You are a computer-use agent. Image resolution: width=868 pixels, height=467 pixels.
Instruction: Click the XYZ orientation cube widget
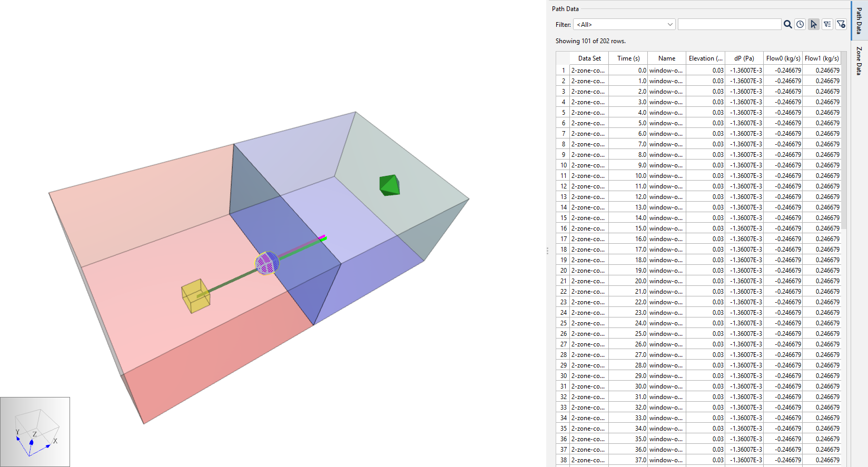(35, 432)
